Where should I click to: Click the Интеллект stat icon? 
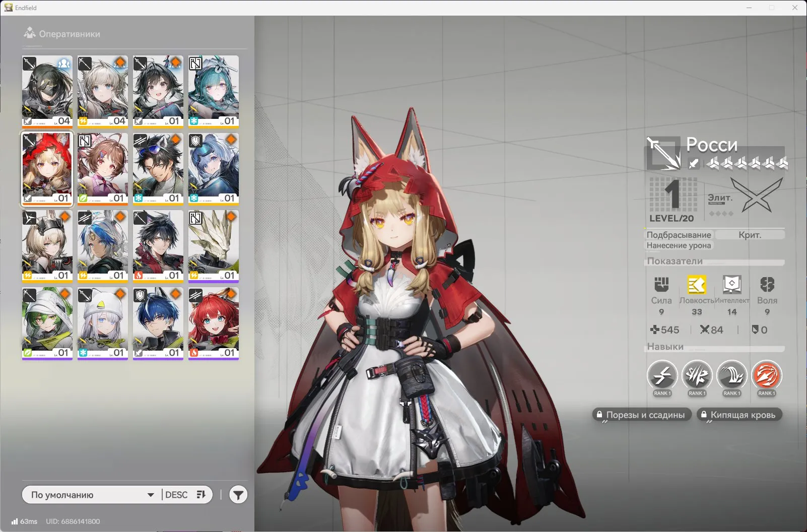pyautogui.click(x=732, y=285)
